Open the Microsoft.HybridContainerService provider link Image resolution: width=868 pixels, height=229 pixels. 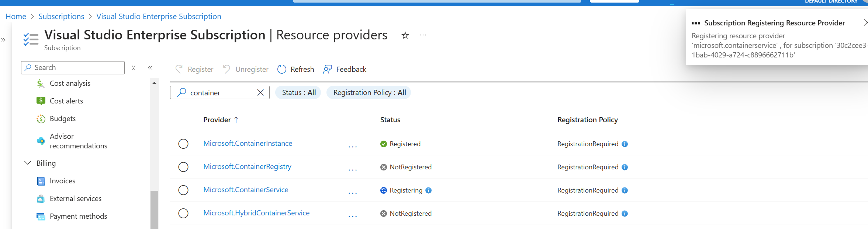coord(256,213)
